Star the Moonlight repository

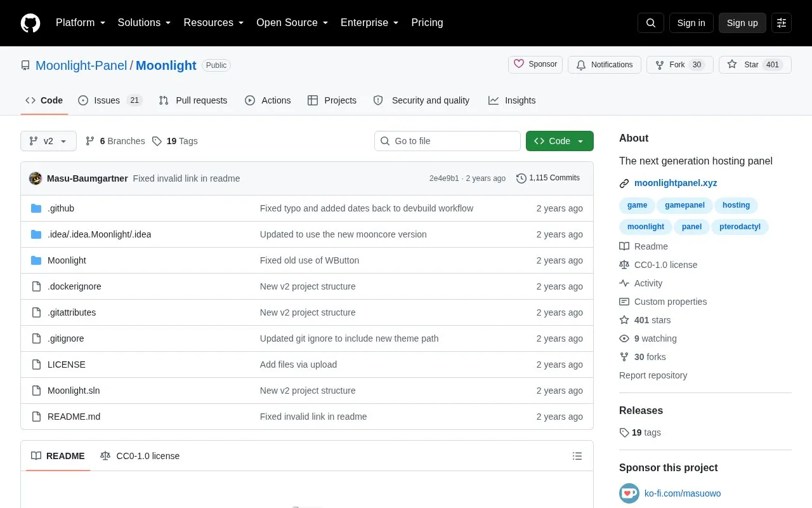coord(755,65)
